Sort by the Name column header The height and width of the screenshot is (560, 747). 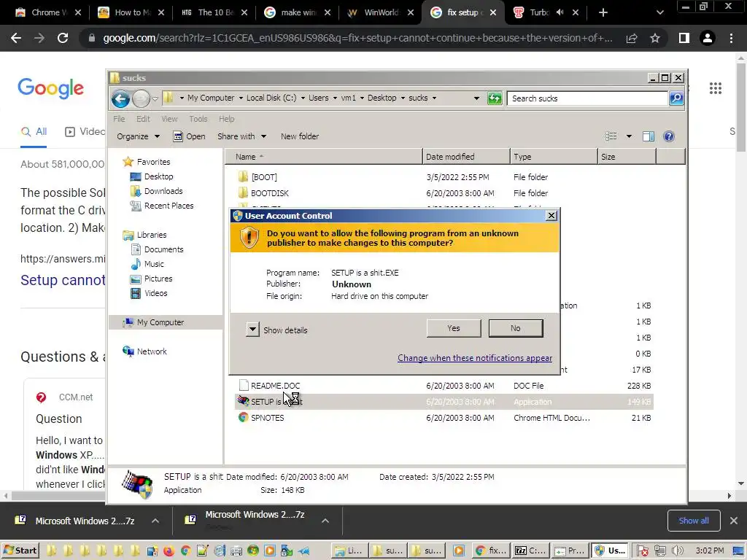(x=324, y=157)
